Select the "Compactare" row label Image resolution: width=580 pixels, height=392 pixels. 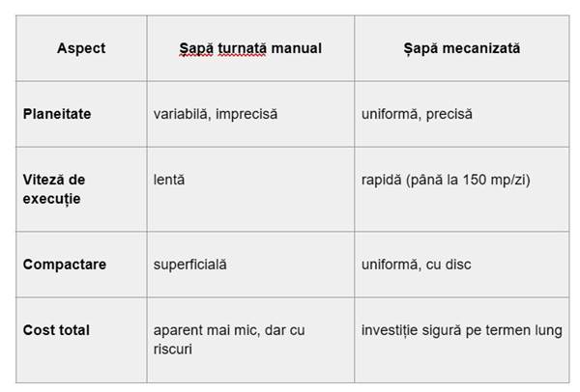pos(65,264)
